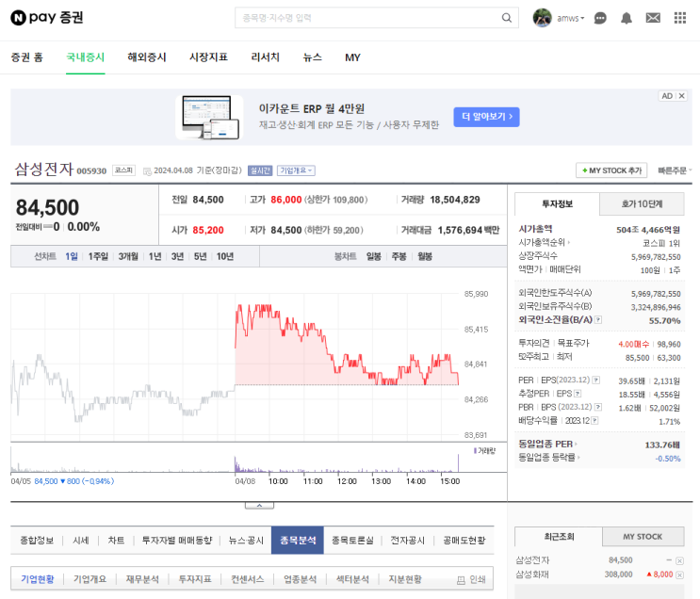This screenshot has height=599, width=700.
Task: Open the 뉴스 menu
Action: click(x=313, y=57)
